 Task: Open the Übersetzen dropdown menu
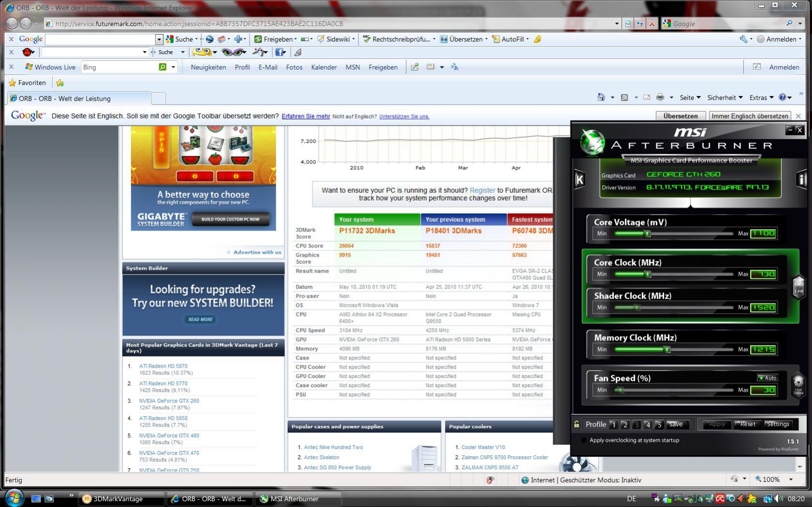point(486,39)
